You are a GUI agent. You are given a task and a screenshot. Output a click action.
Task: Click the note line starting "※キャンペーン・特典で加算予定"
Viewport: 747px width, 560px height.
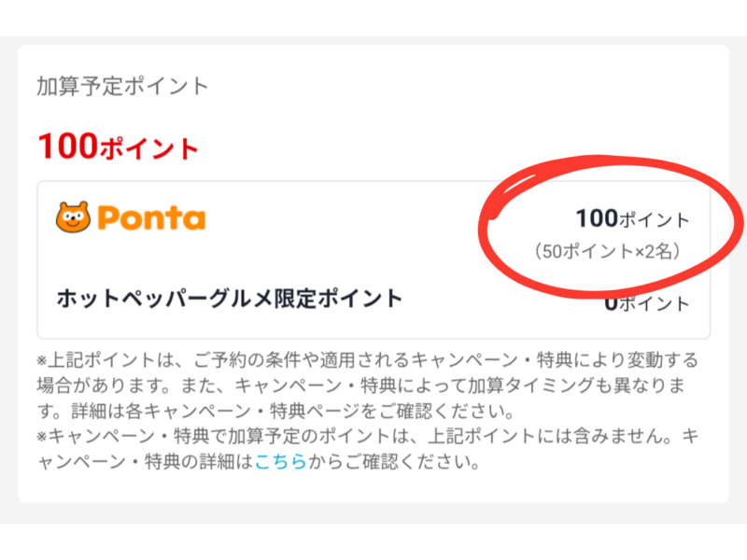click(x=366, y=437)
